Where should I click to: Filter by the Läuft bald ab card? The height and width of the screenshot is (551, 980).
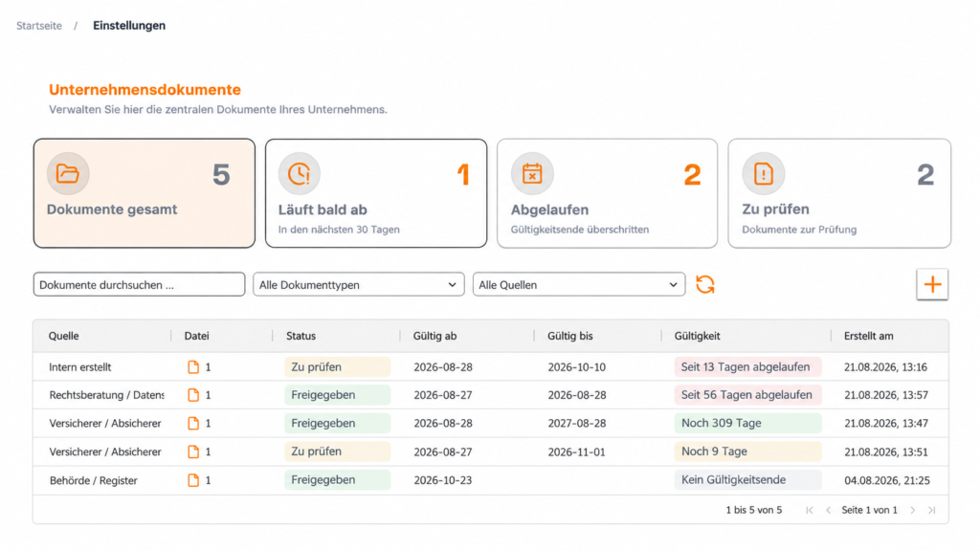[x=376, y=193]
